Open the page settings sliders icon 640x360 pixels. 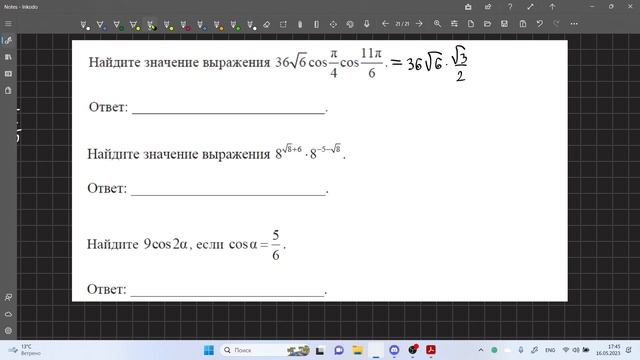coord(454,24)
